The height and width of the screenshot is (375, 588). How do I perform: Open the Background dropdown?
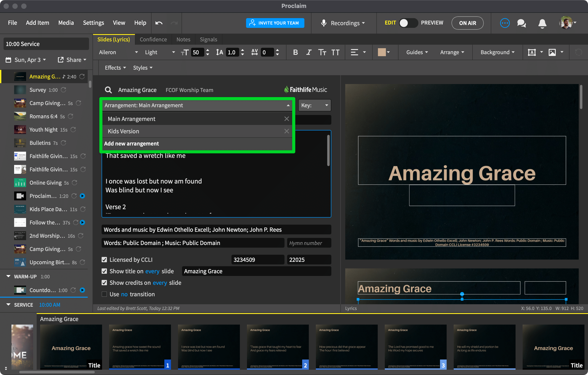[x=497, y=52]
